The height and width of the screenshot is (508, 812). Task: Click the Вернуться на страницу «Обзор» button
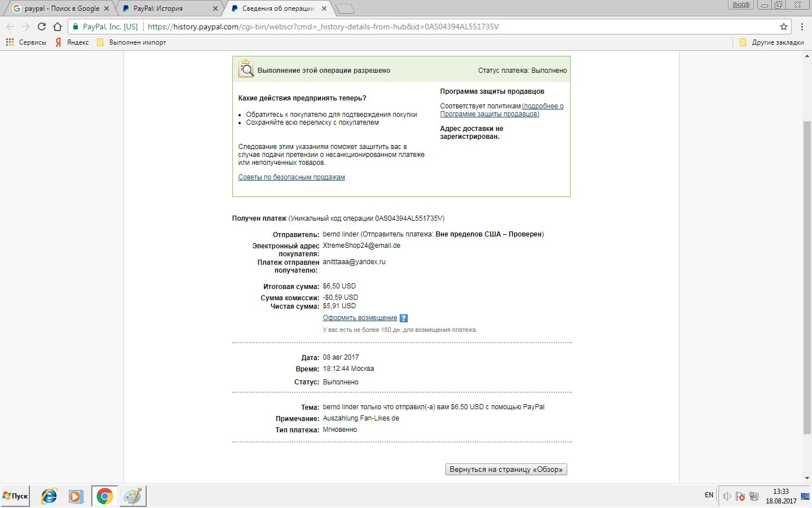pyautogui.click(x=506, y=470)
